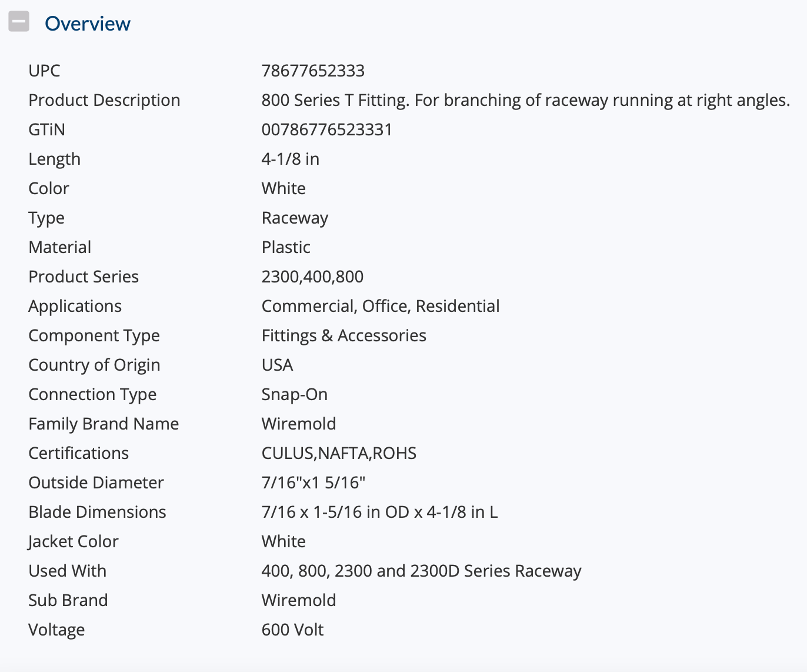Click the Family Brand Name value Wiremold
Image resolution: width=807 pixels, height=672 pixels.
pos(299,424)
